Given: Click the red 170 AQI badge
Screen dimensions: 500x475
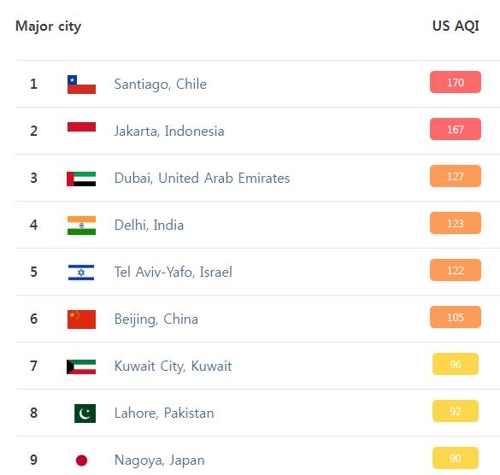Looking at the screenshot, I should [x=455, y=82].
